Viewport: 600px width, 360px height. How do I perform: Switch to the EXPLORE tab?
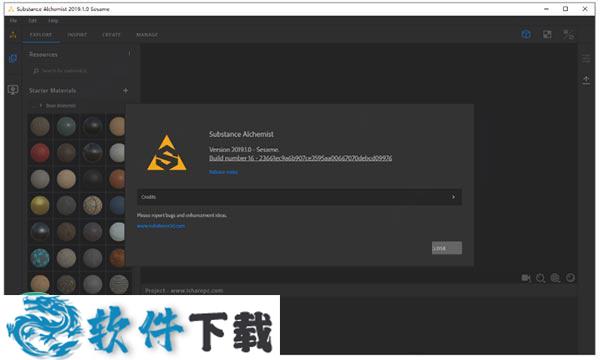(x=41, y=35)
